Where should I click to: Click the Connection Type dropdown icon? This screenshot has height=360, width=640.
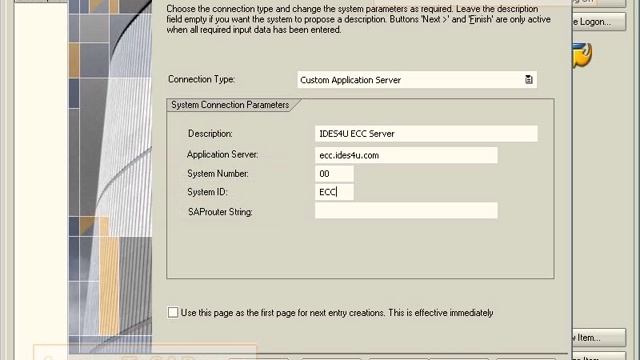point(529,80)
